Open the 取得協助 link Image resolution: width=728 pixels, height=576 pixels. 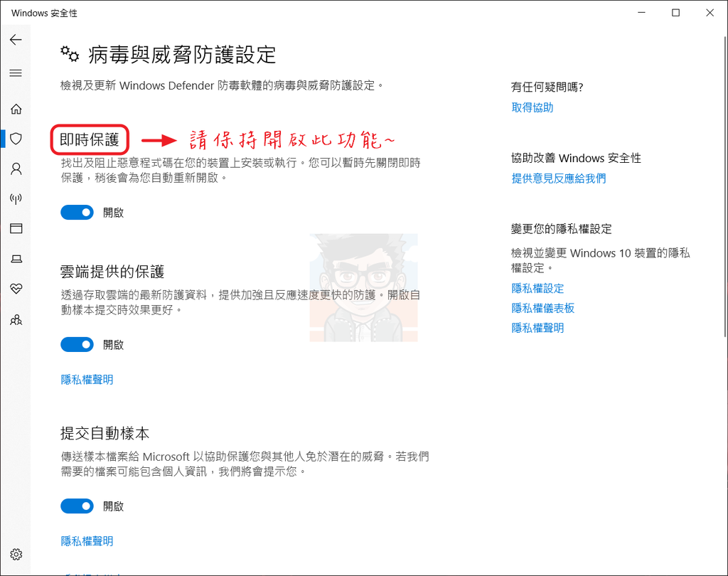[x=532, y=107]
